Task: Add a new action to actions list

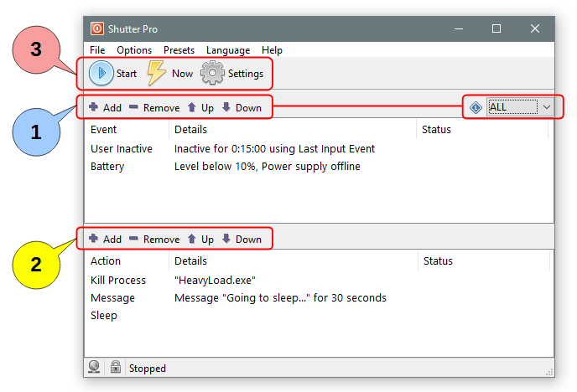Action: [105, 239]
